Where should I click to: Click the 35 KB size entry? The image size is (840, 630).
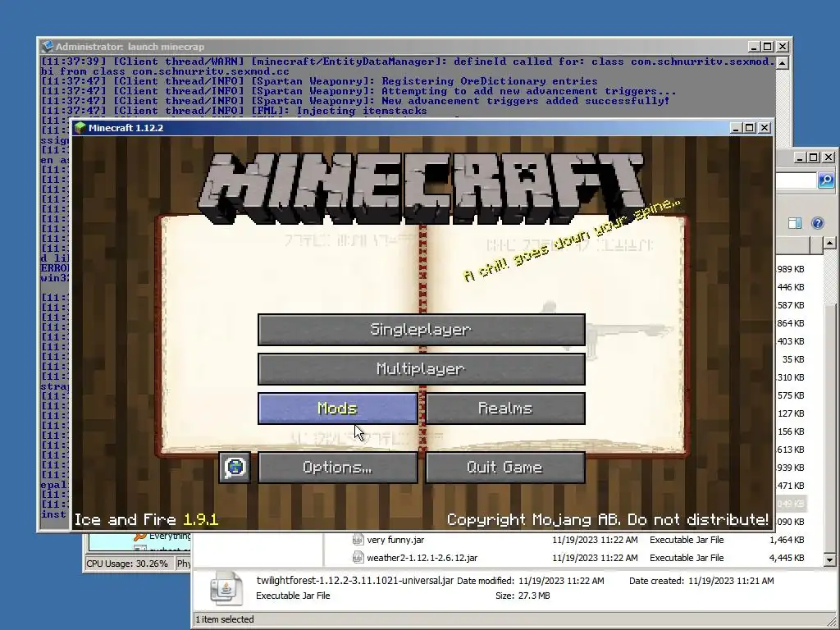[x=793, y=359]
